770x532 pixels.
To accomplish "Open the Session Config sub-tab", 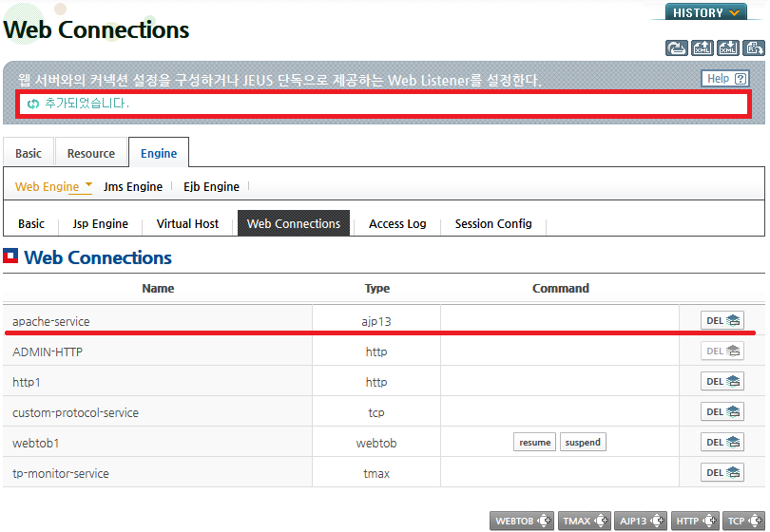I will pos(493,224).
